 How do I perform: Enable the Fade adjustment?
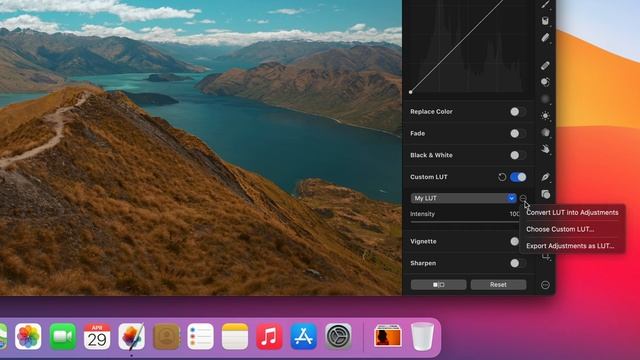pyautogui.click(x=518, y=133)
